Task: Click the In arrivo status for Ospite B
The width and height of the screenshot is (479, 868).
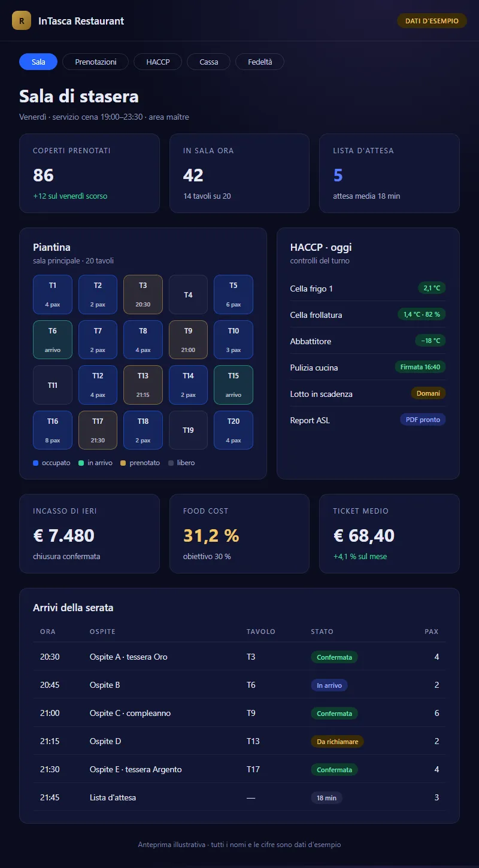Action: 329,685
